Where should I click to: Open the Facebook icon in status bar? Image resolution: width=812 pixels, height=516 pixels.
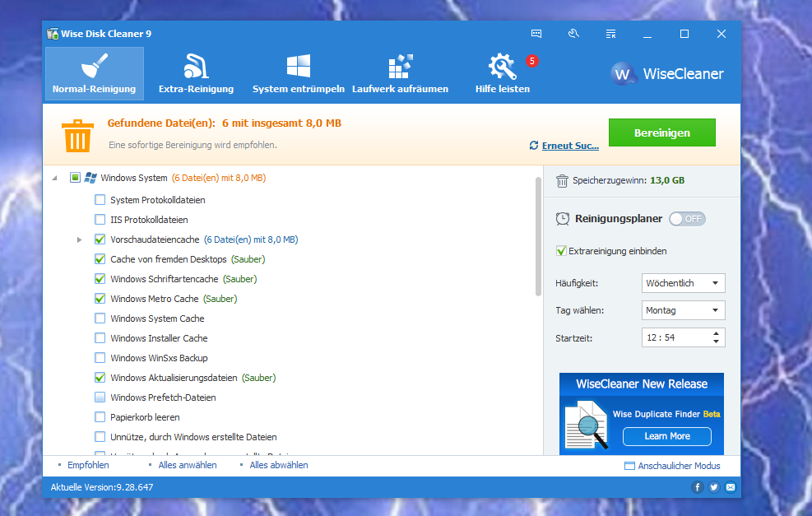[697, 487]
